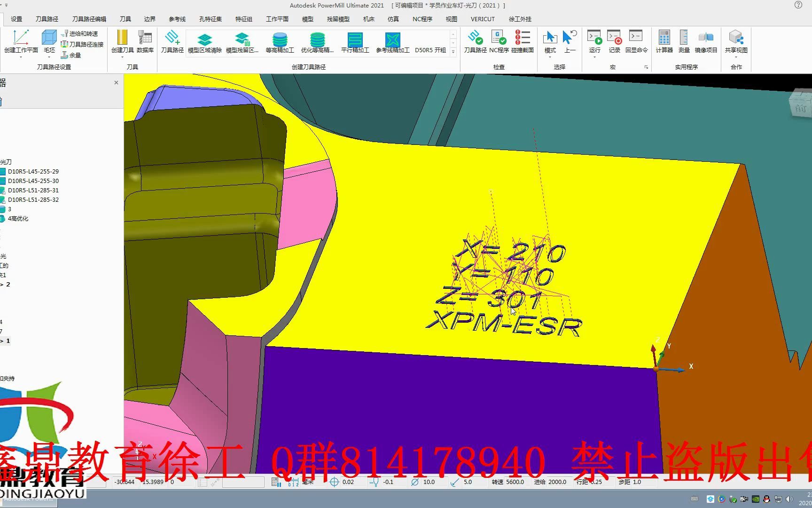Viewport: 812px width, 508px height.
Task: Click the 创建刀具 icon
Action: (122, 41)
